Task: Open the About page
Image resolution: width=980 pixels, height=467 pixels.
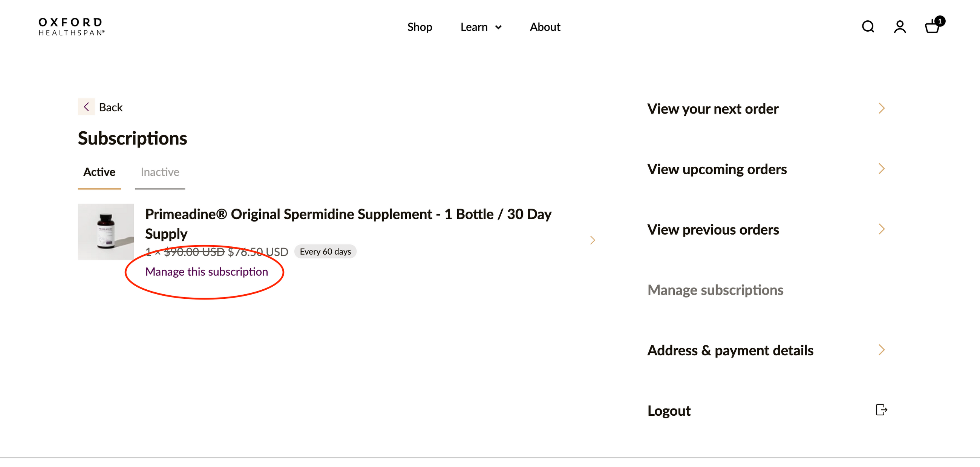Action: click(545, 27)
